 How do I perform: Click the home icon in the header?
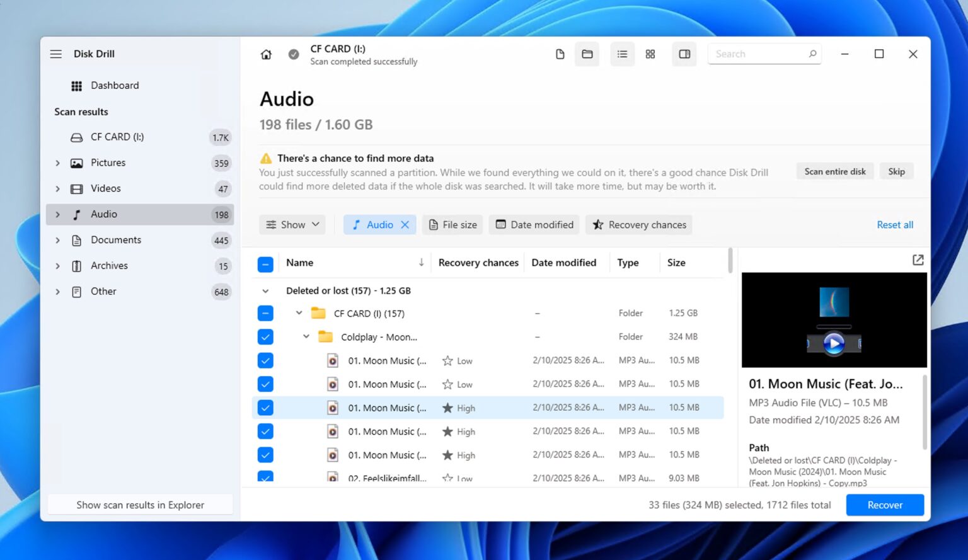pyautogui.click(x=266, y=54)
